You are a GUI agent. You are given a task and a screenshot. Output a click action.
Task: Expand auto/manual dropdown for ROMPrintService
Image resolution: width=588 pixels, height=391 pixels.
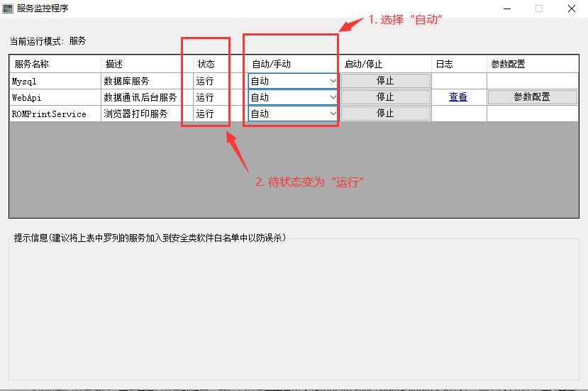(333, 114)
